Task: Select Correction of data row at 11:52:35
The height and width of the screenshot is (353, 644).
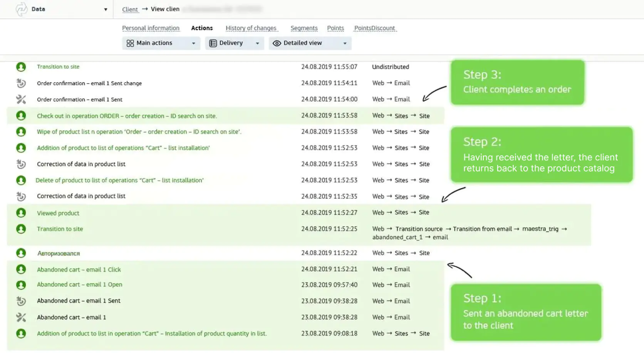Action: pos(81,196)
